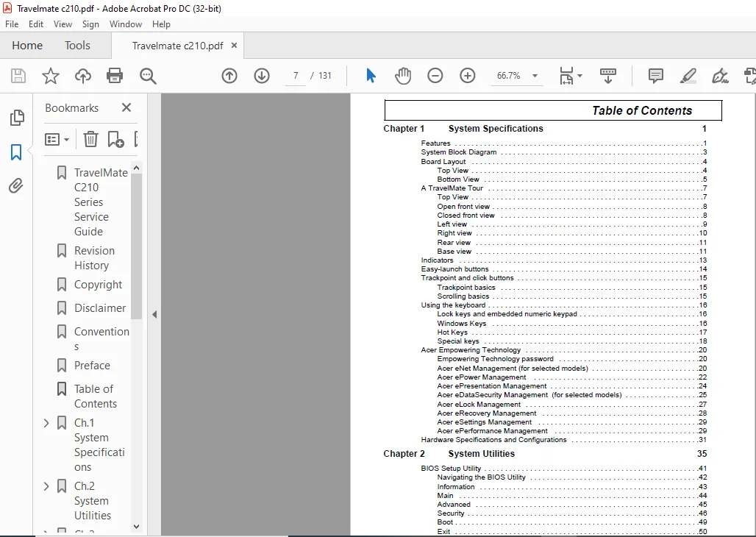The height and width of the screenshot is (537, 756).
Task: Jump to Disclaimer bookmark
Action: pos(100,307)
